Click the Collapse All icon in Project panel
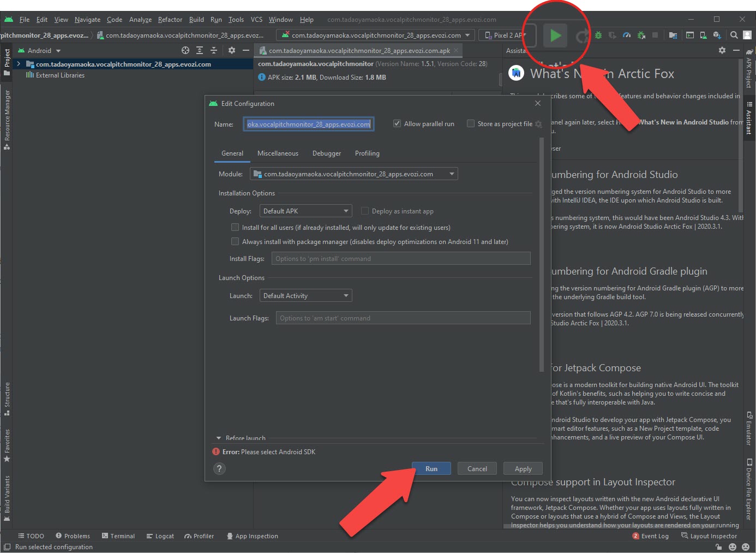The height and width of the screenshot is (553, 756). (x=214, y=50)
